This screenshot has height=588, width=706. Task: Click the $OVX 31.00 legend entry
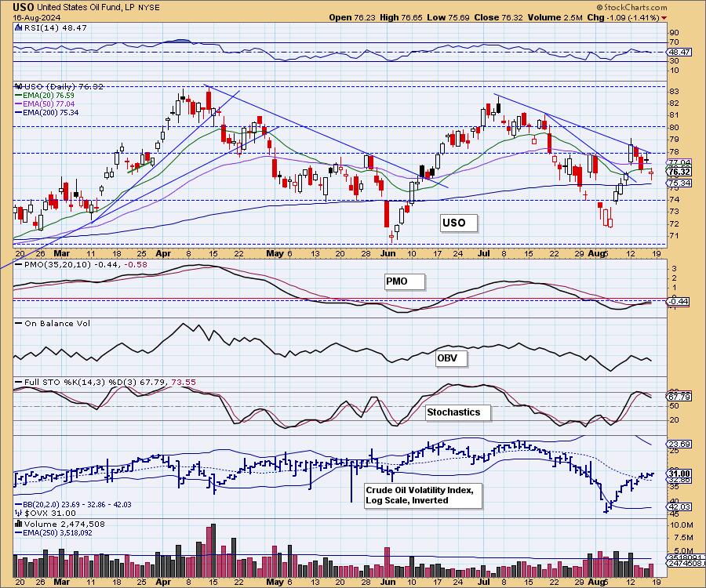point(45,514)
